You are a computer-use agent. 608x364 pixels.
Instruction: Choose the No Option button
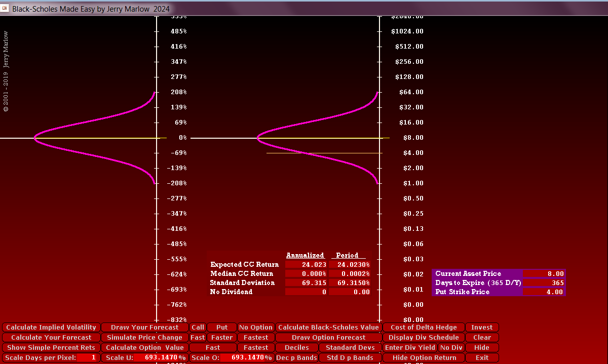[x=256, y=328]
